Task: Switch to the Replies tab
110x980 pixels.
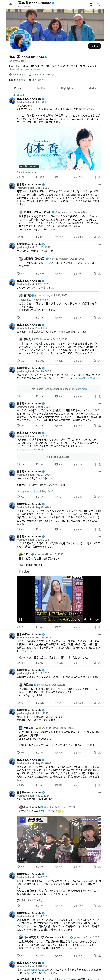Action: pyautogui.click(x=41, y=88)
